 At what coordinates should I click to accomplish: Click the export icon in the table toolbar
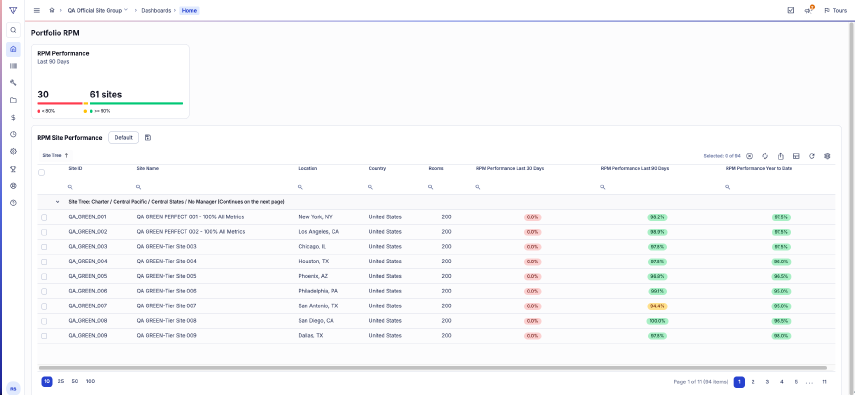[781, 156]
